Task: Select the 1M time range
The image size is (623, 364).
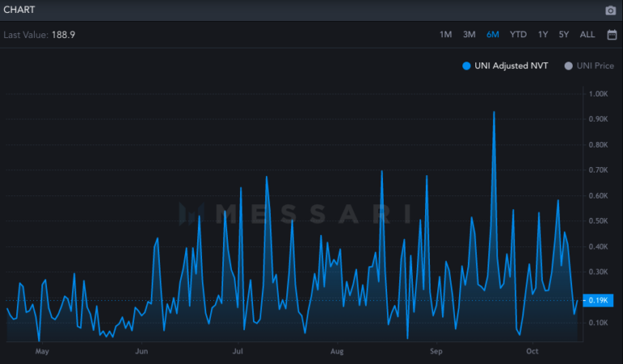Action: coord(445,35)
